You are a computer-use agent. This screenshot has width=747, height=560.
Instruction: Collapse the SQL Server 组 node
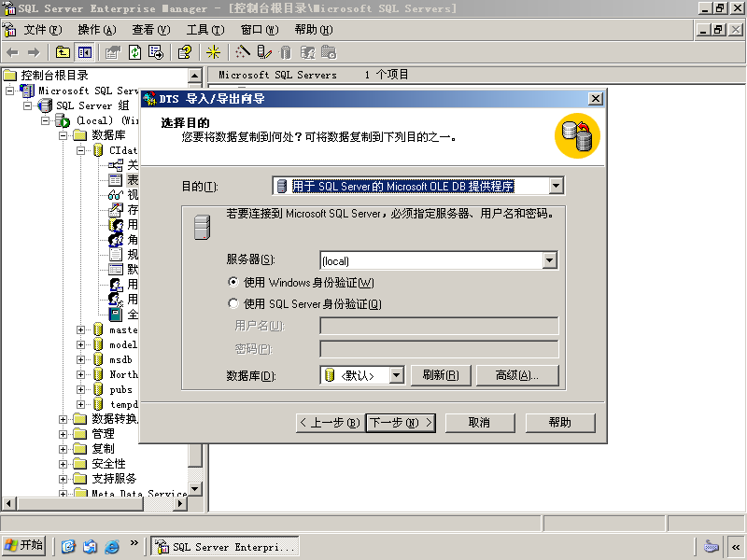[x=28, y=105]
